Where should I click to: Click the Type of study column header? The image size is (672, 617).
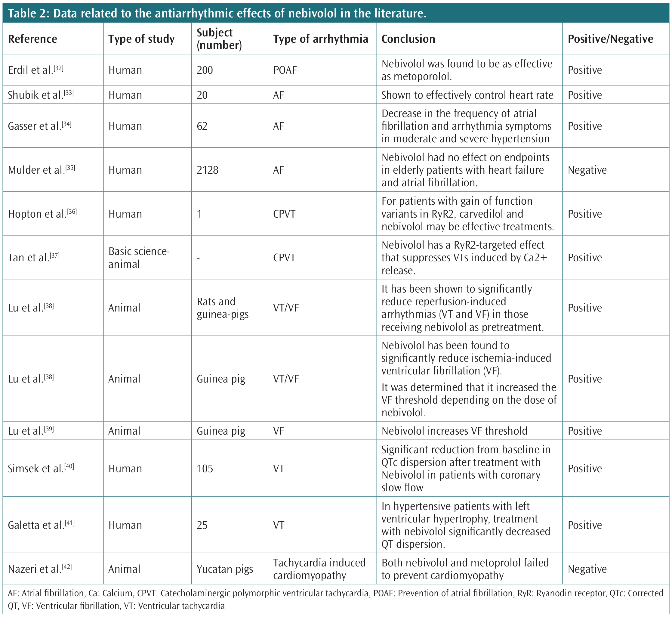[x=141, y=39]
